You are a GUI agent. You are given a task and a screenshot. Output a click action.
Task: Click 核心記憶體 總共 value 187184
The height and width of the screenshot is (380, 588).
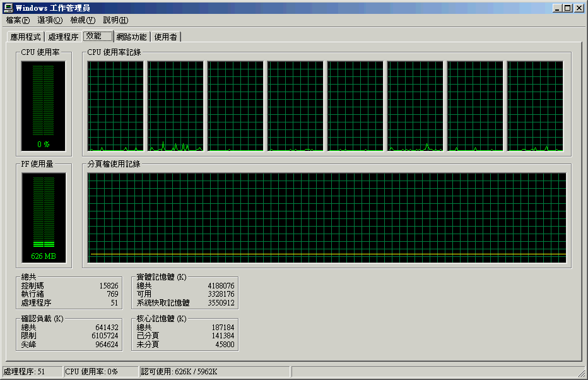pyautogui.click(x=223, y=328)
